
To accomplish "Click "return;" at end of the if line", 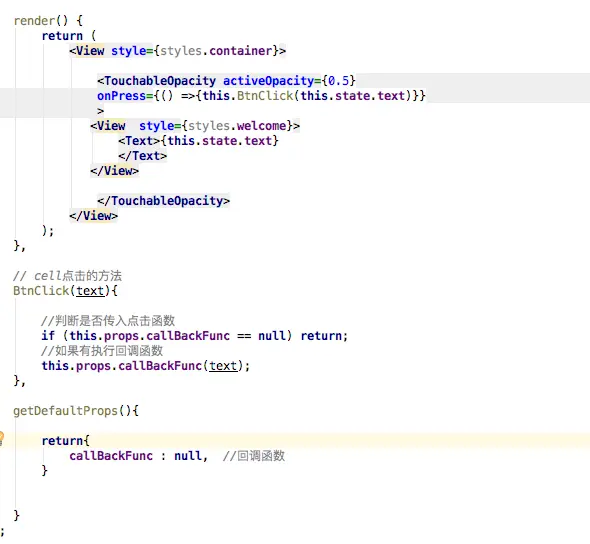I will [x=324, y=336].
